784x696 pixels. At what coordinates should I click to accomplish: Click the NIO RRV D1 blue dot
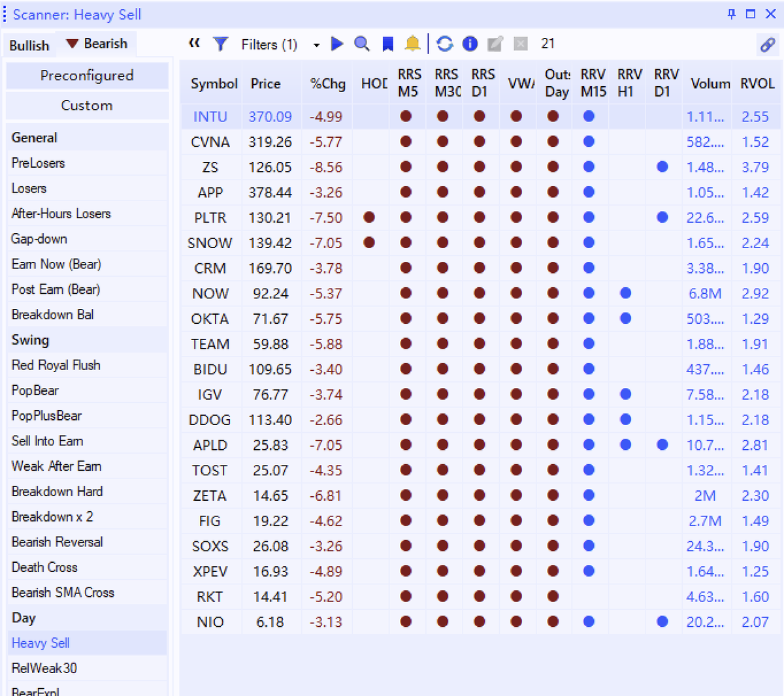(x=662, y=622)
